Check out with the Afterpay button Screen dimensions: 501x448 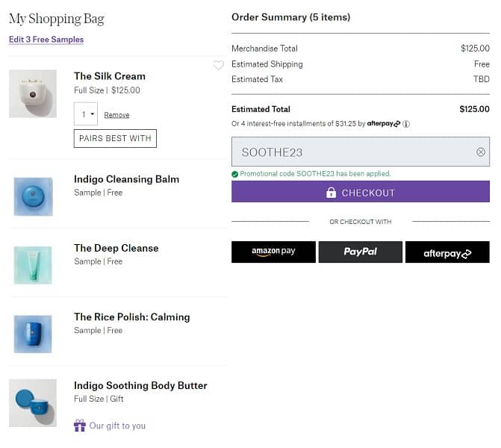click(447, 252)
